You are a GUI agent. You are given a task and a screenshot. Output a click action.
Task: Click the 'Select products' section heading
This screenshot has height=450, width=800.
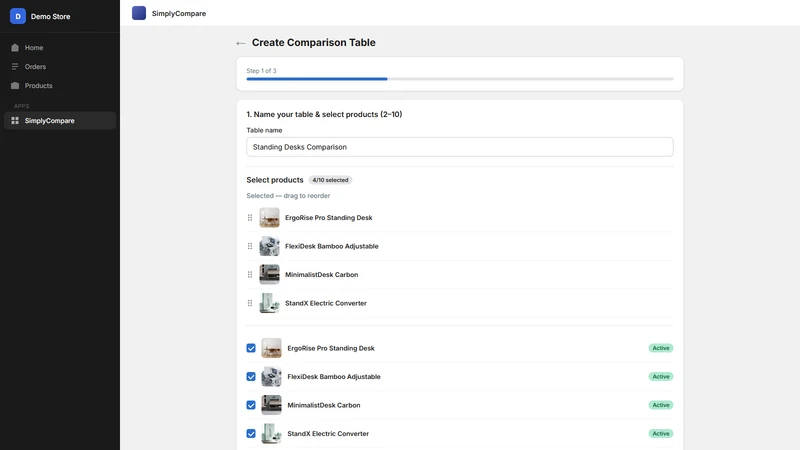[x=274, y=180]
